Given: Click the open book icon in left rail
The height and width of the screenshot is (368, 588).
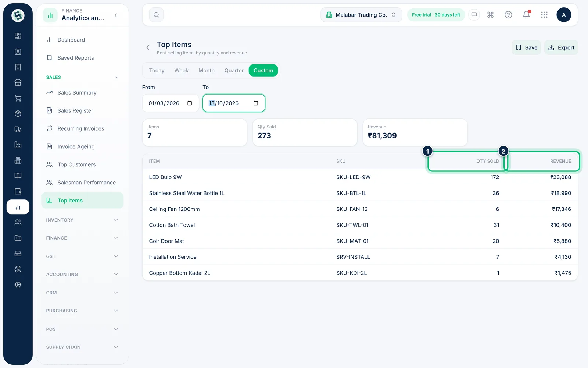Looking at the screenshot, I should 18,176.
